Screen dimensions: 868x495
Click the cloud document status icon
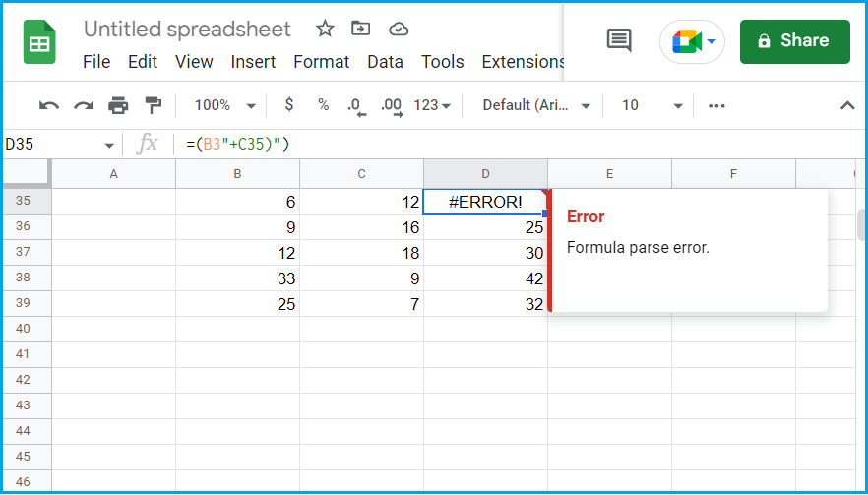pos(399,29)
